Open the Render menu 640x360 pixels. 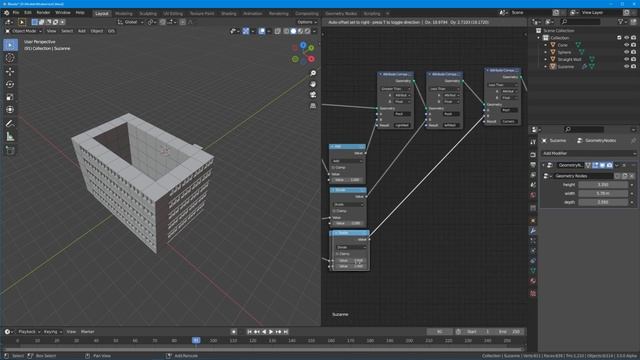click(x=43, y=13)
